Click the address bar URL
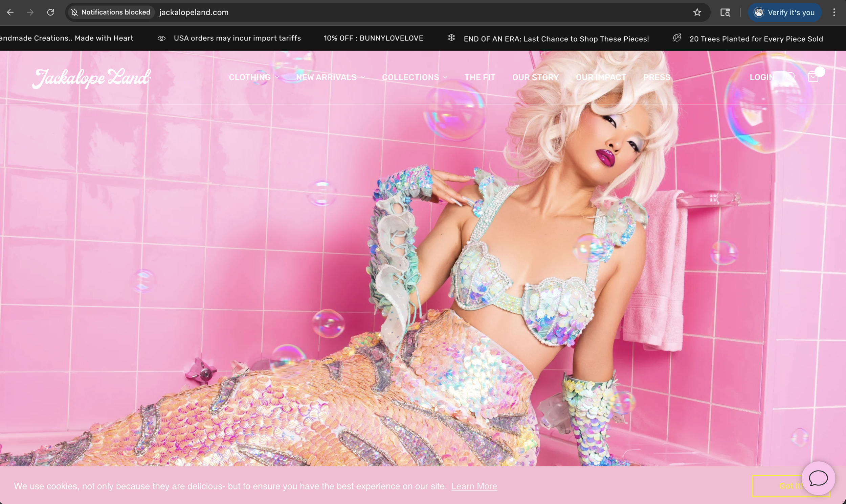Viewport: 846px width, 504px height. point(194,13)
